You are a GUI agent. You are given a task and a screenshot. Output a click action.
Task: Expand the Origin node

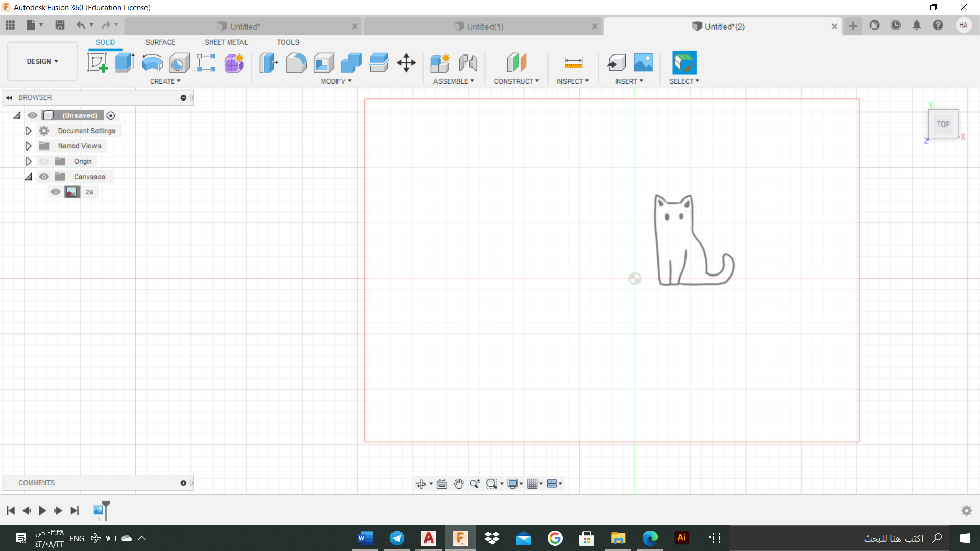tap(29, 161)
